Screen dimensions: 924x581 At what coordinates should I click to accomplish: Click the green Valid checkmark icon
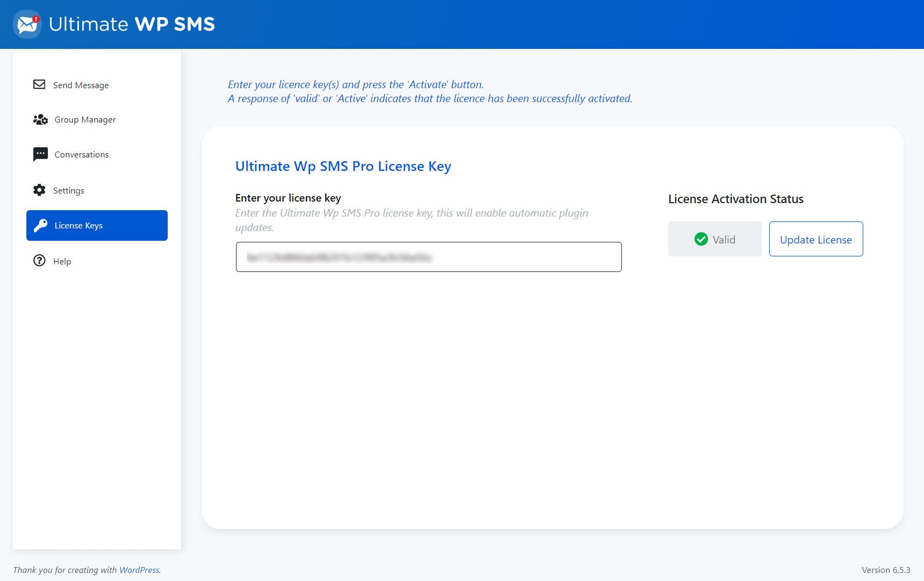pos(701,239)
